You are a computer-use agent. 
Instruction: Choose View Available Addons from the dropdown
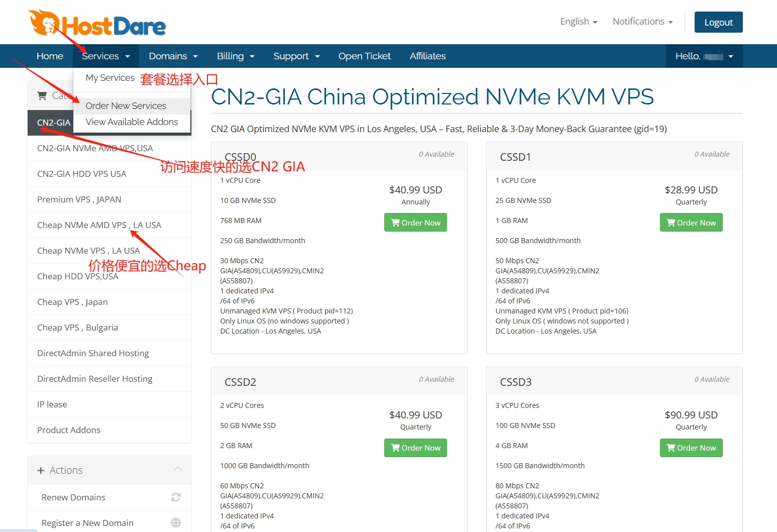132,122
